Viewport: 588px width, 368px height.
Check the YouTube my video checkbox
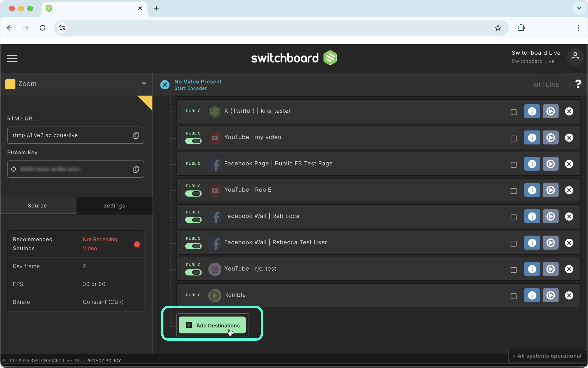513,138
